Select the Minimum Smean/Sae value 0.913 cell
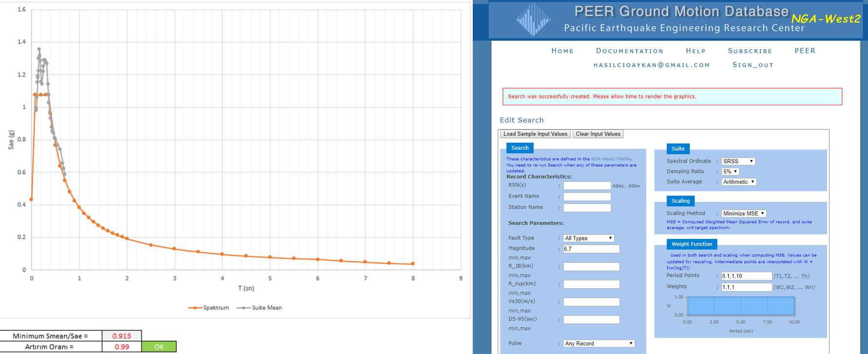Screen dimensions: 868x354 (122, 336)
